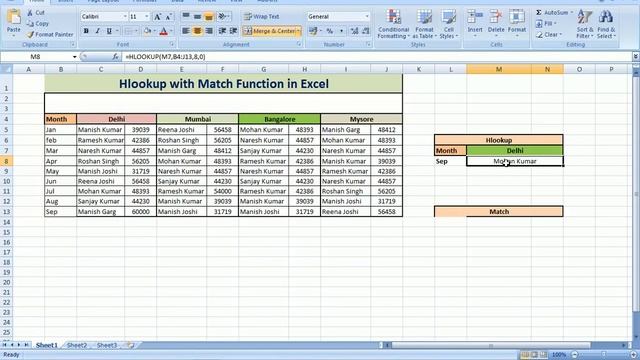Open the Font Color dropdown arrow
Image resolution: width=640 pixels, height=360 pixels.
[x=171, y=31]
